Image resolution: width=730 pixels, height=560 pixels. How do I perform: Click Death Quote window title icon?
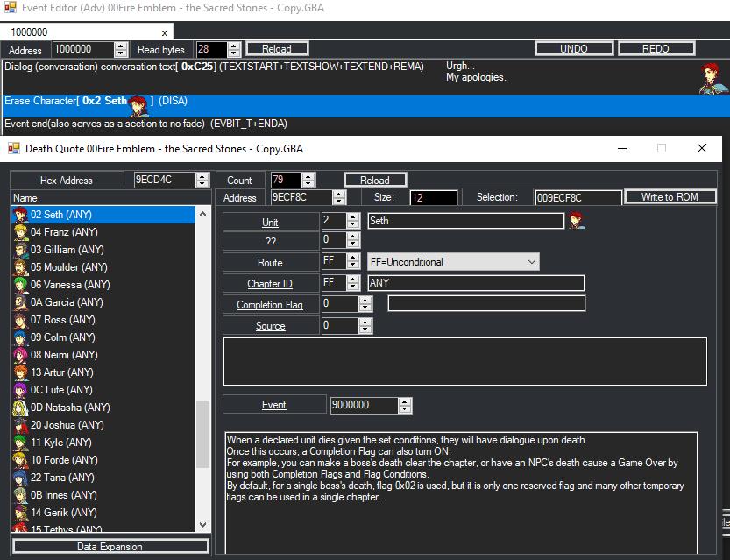14,148
